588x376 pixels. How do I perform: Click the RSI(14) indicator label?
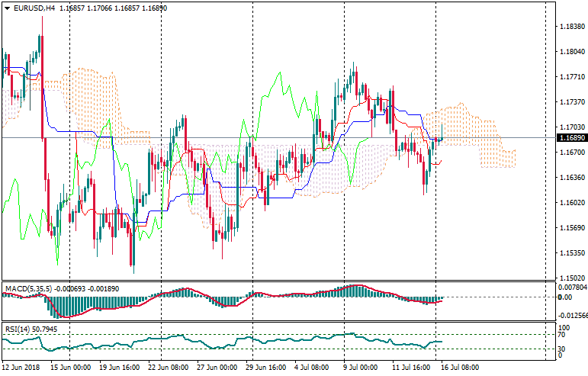pos(15,329)
